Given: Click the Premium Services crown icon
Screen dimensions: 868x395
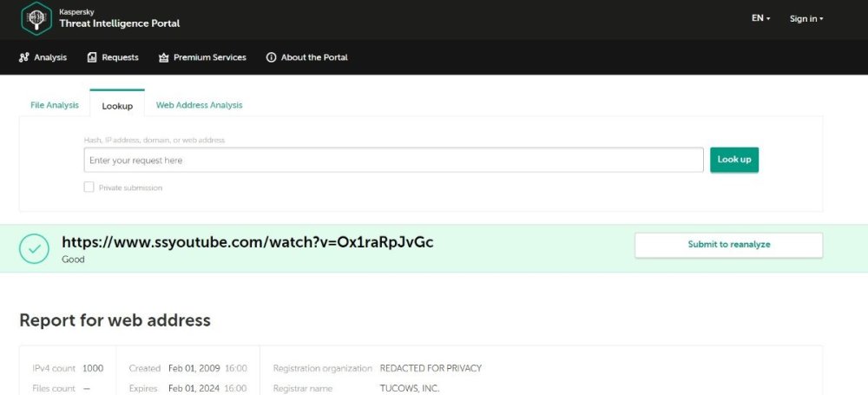Looking at the screenshot, I should coord(163,57).
